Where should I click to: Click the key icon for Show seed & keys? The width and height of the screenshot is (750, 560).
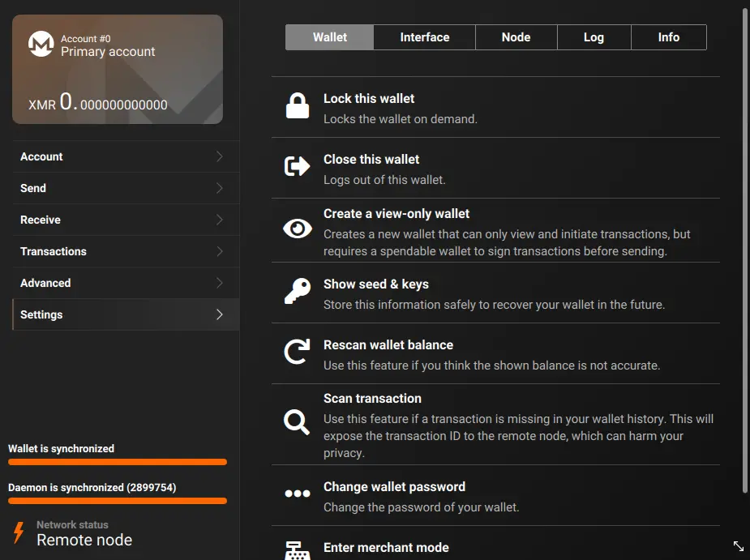click(x=298, y=291)
